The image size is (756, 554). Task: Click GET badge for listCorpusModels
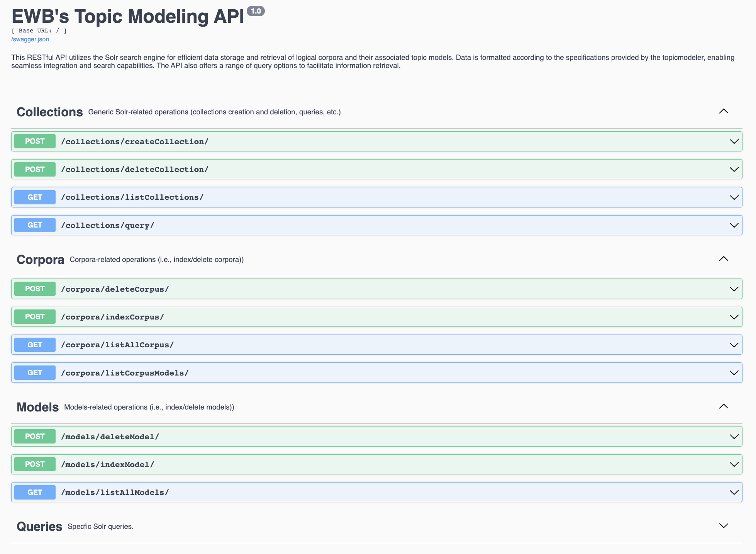click(x=35, y=373)
